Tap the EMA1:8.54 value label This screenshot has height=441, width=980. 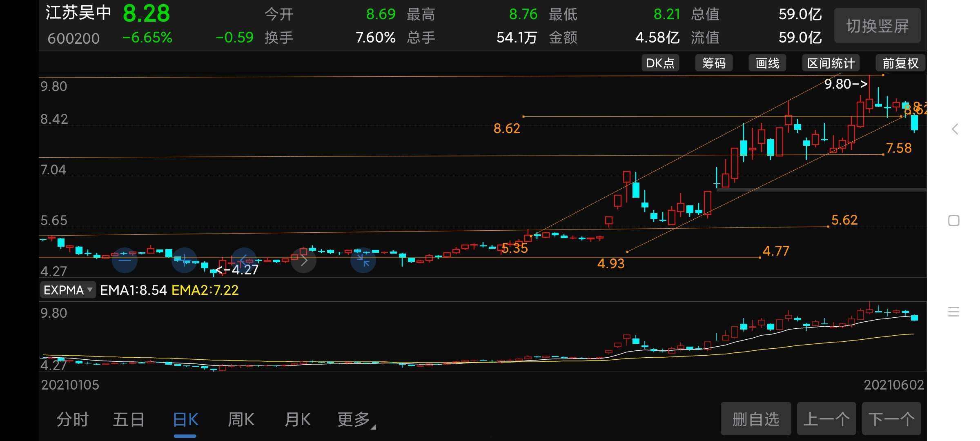click(134, 290)
